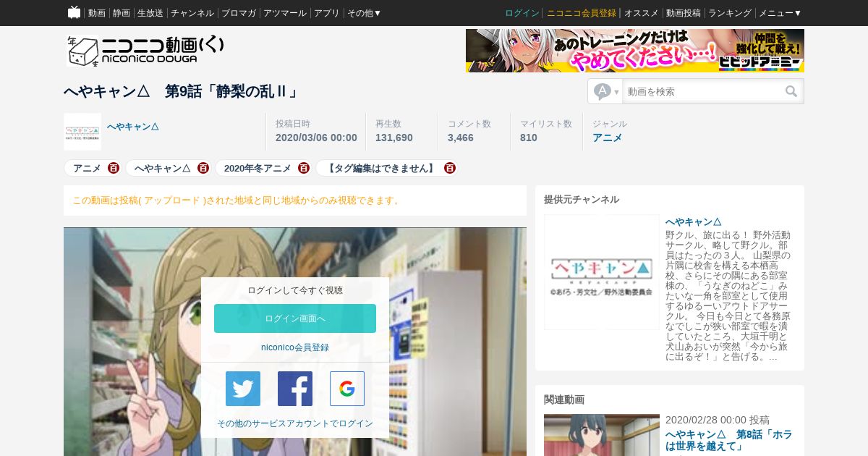Open ブロマガ in top navigation

(239, 13)
